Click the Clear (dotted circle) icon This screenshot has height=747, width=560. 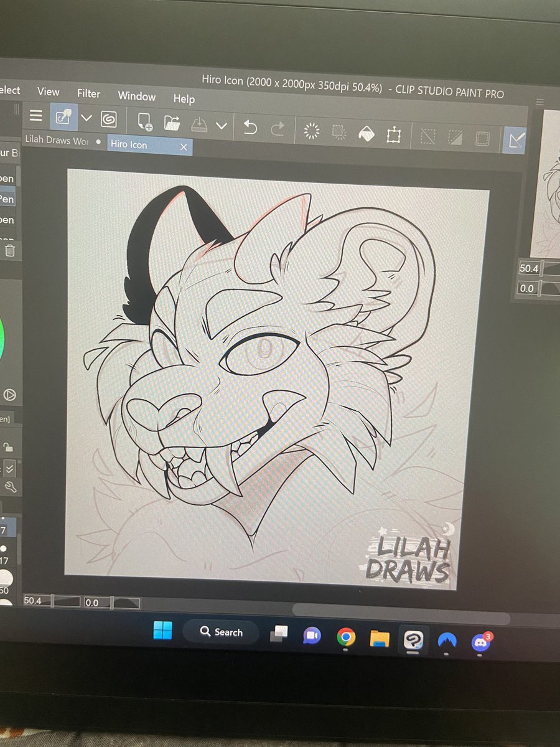pyautogui.click(x=312, y=131)
